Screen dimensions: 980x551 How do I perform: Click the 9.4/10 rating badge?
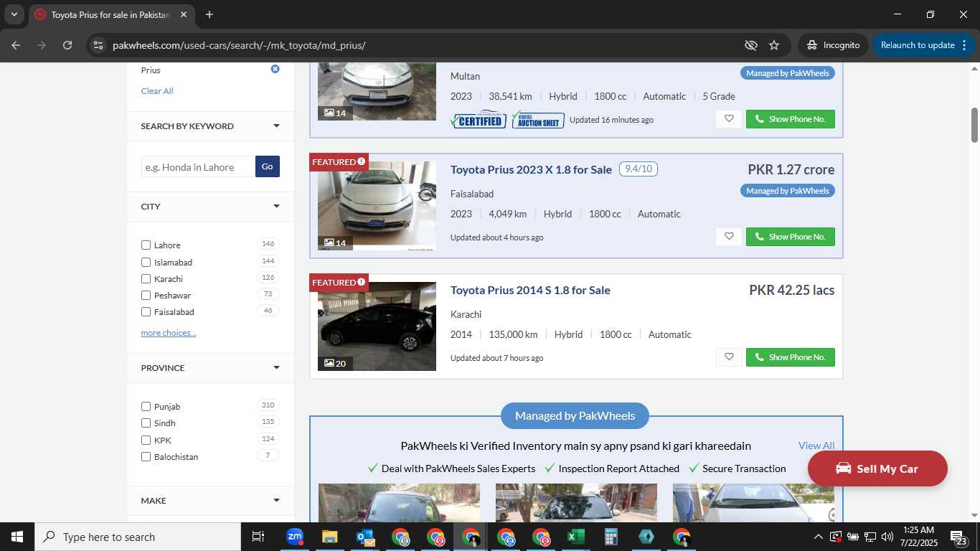pyautogui.click(x=639, y=169)
